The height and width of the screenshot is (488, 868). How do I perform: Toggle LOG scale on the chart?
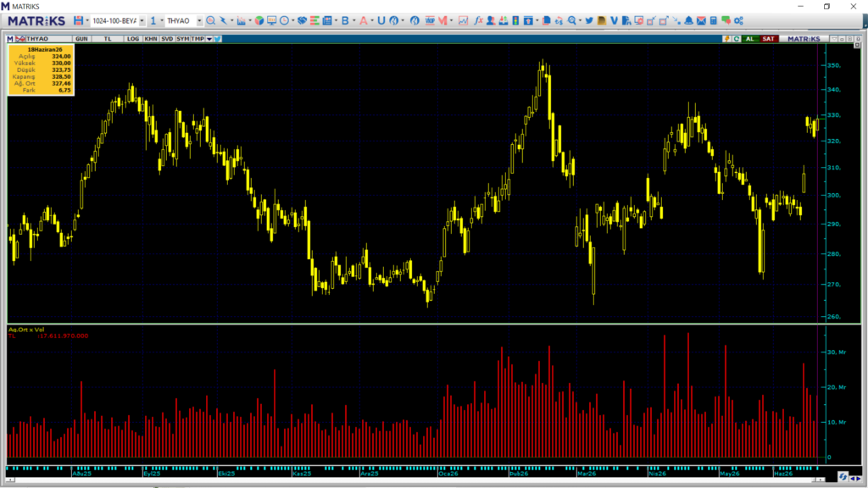coord(133,39)
